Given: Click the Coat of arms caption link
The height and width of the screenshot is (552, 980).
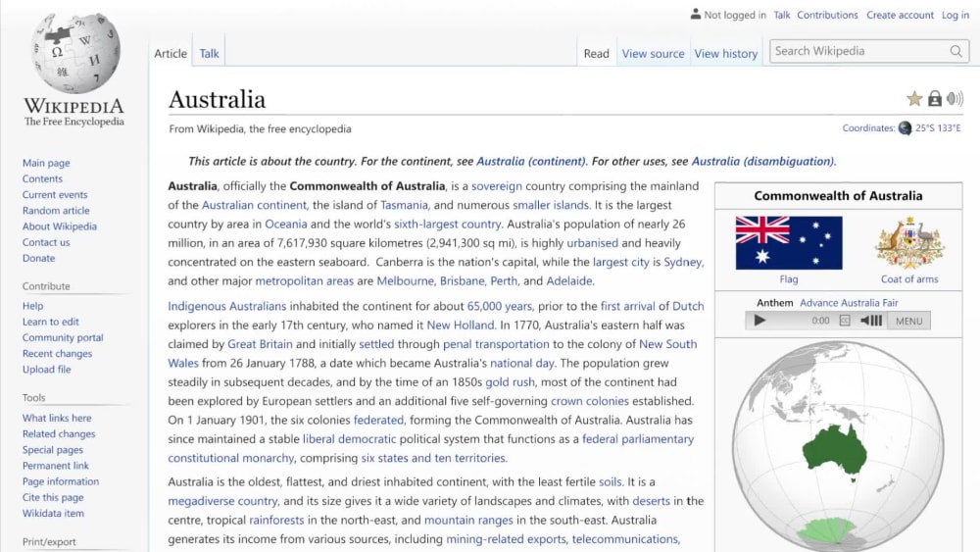Looking at the screenshot, I should point(909,278).
